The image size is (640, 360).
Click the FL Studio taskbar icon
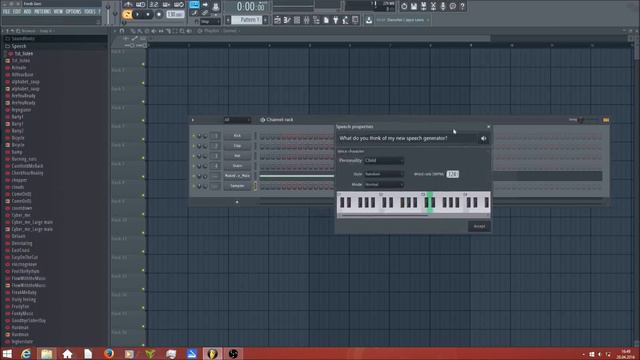tap(212, 354)
